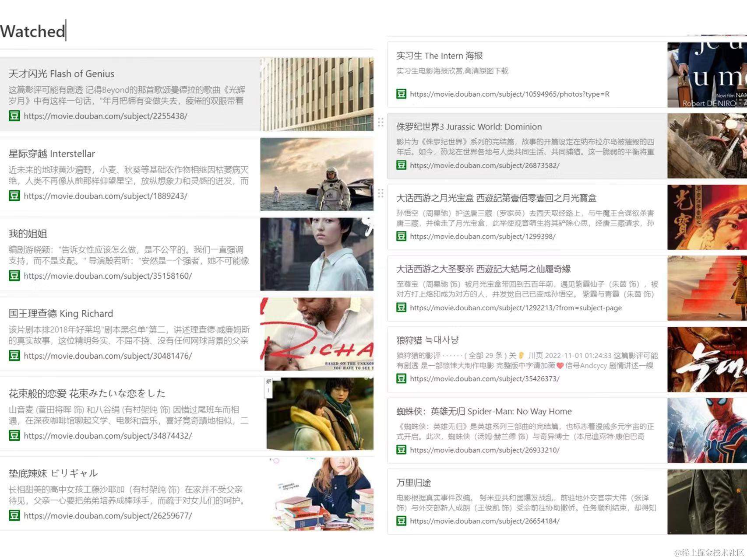
Task: Click the description starting "近未来的地球黄沙遍野"
Action: pyautogui.click(x=129, y=175)
